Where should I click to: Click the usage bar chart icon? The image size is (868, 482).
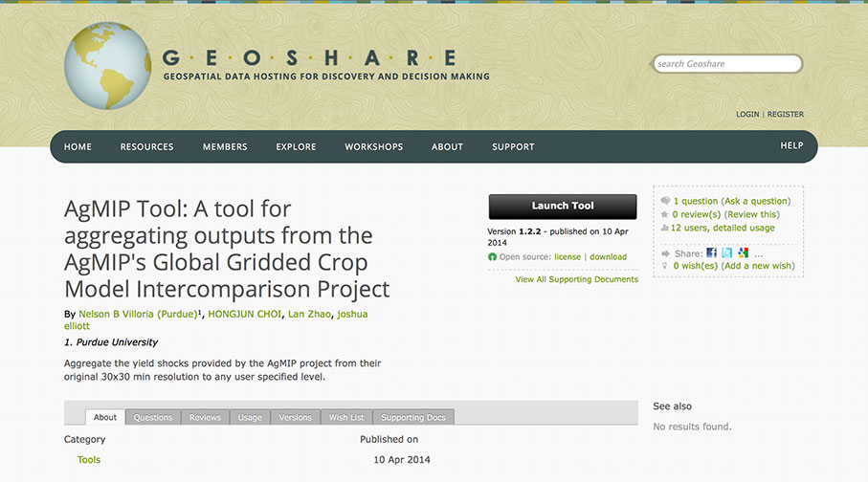click(x=664, y=228)
